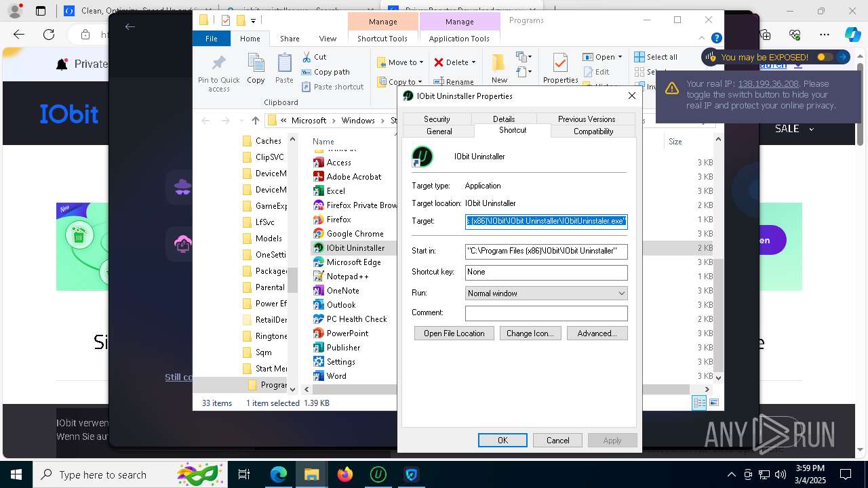The height and width of the screenshot is (488, 868).
Task: Click the Size column header
Action: click(x=675, y=142)
